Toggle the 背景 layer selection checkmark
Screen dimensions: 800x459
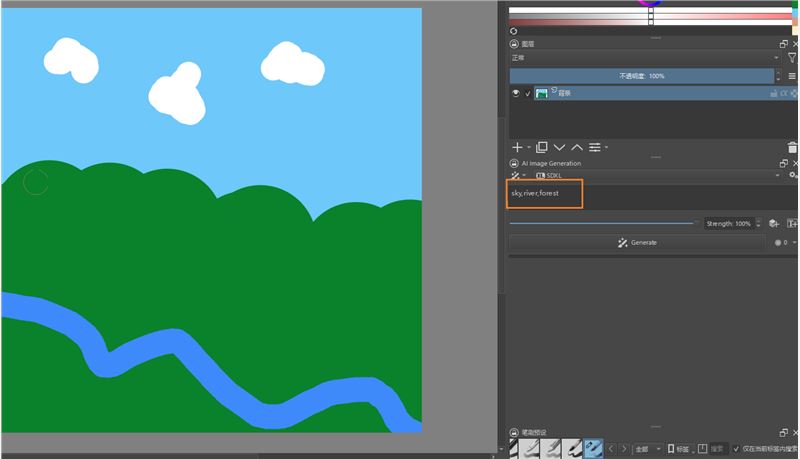click(x=528, y=93)
